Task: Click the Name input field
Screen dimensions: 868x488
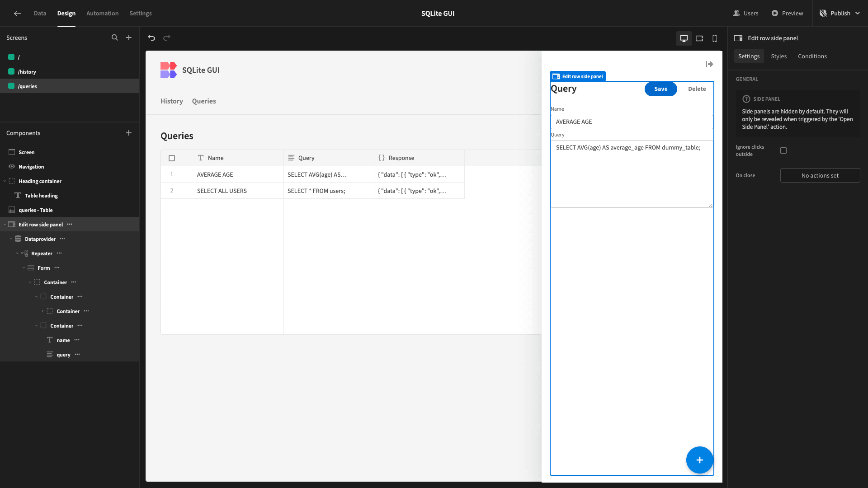Action: pos(632,122)
